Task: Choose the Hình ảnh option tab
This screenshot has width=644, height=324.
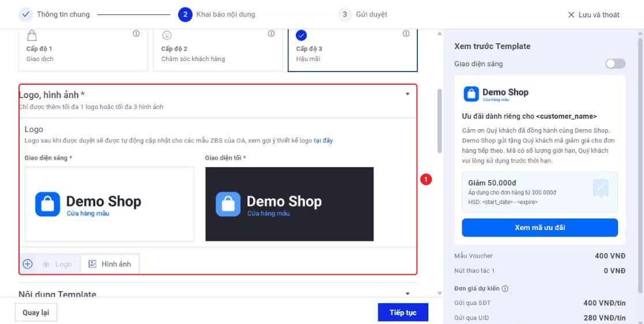Action: point(110,264)
